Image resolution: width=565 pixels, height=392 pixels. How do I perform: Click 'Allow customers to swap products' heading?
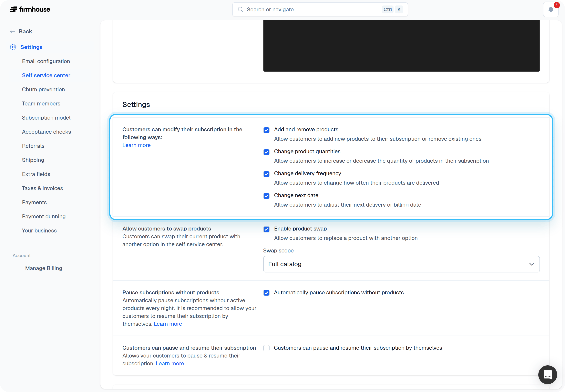[x=167, y=229]
